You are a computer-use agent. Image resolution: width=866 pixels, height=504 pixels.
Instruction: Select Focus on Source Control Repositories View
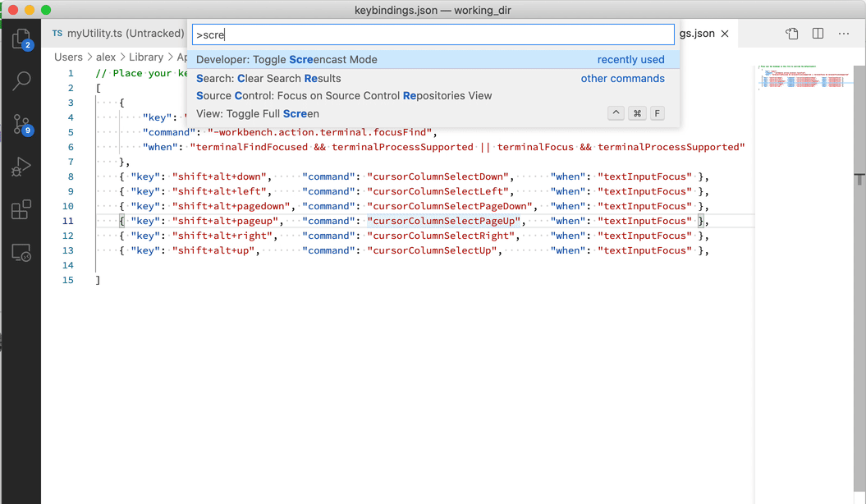pos(345,95)
